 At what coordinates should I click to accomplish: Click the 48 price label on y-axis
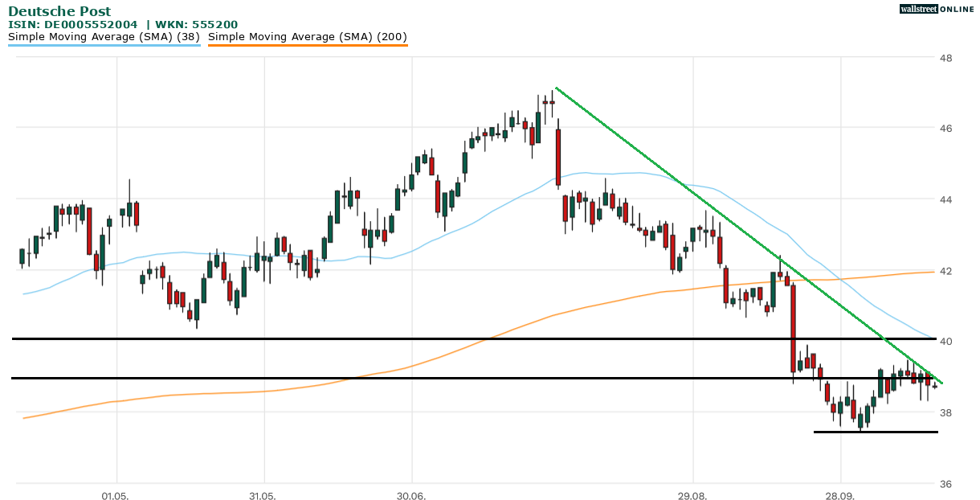click(x=946, y=58)
